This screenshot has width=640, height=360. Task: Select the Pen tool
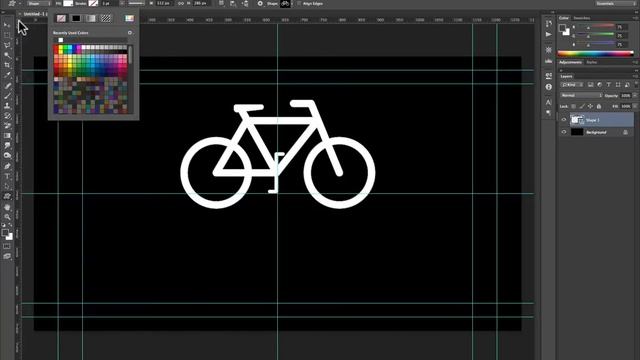pos(7,166)
